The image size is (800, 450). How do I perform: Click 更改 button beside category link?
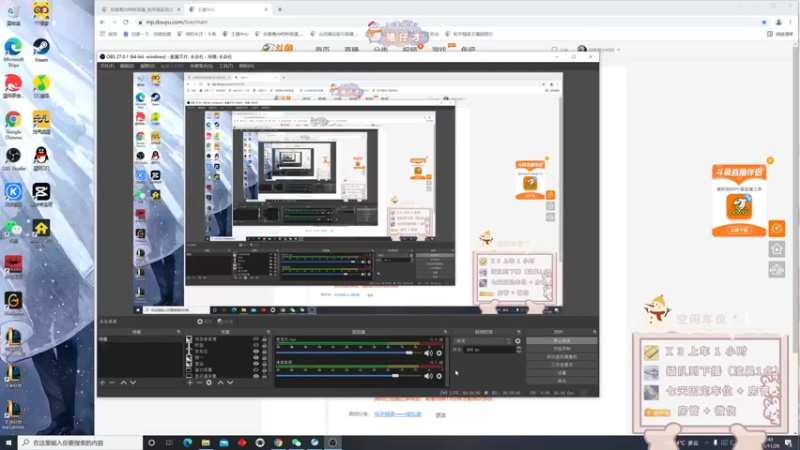tap(441, 415)
